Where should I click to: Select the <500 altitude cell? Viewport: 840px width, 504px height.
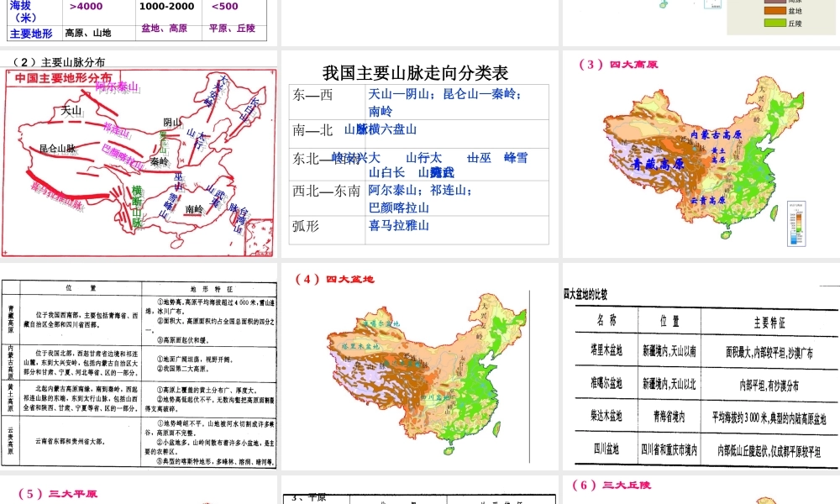[225, 7]
